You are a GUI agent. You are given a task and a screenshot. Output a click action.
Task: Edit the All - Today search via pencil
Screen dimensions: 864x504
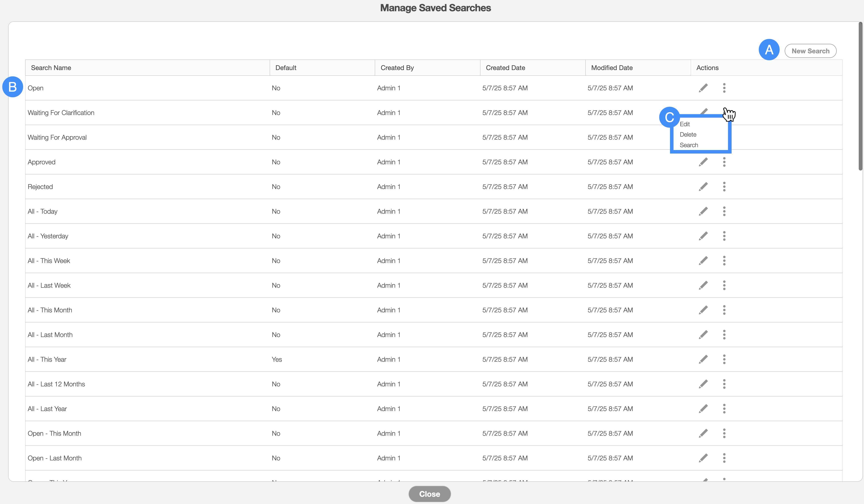703,211
